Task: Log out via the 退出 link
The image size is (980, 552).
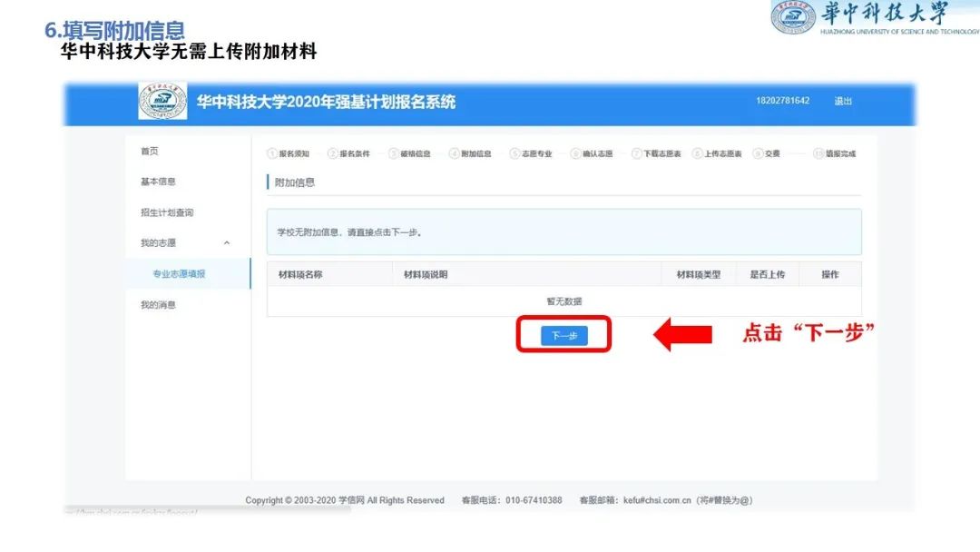Action: (x=843, y=102)
